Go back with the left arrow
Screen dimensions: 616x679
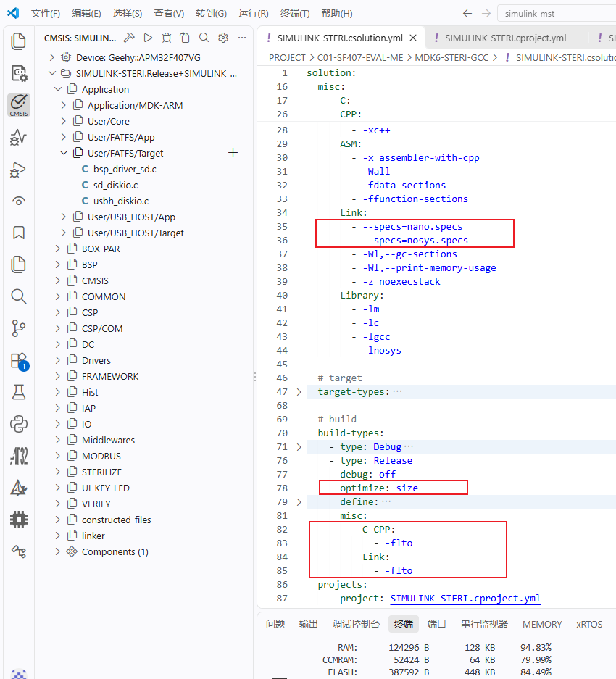[467, 14]
